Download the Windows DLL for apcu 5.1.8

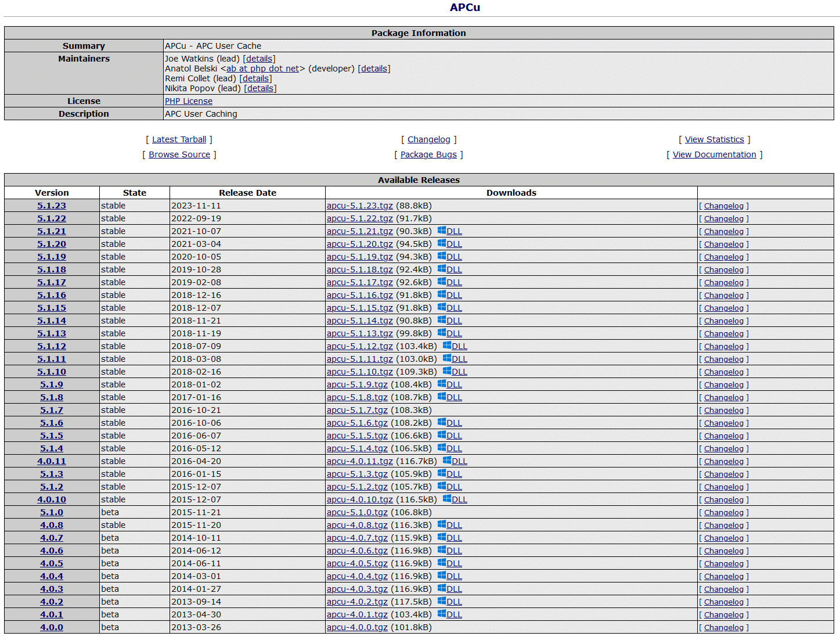point(450,397)
